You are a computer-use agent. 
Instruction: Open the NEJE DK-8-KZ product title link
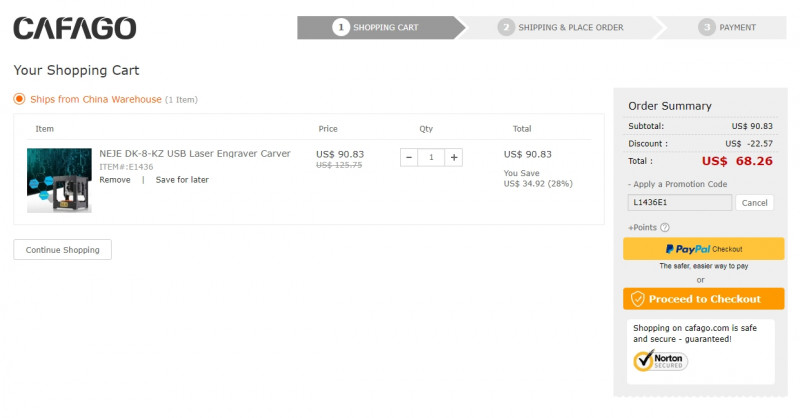tap(195, 154)
